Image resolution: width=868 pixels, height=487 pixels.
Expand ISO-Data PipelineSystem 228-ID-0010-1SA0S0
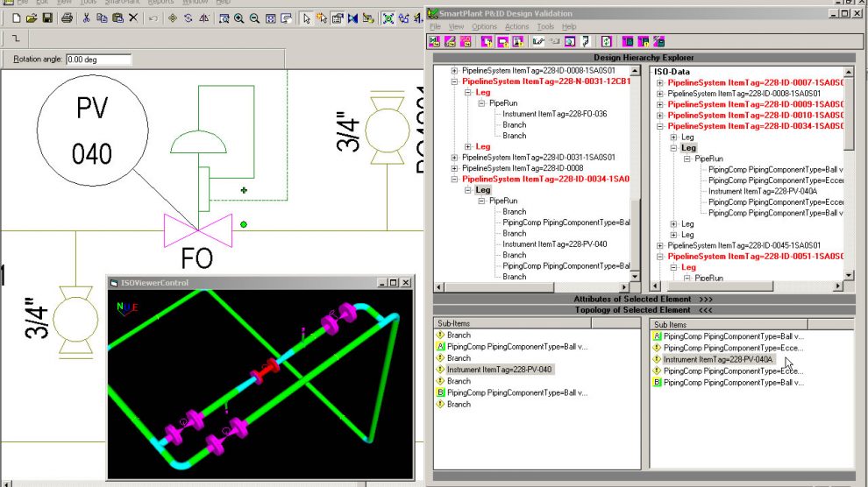coord(660,116)
